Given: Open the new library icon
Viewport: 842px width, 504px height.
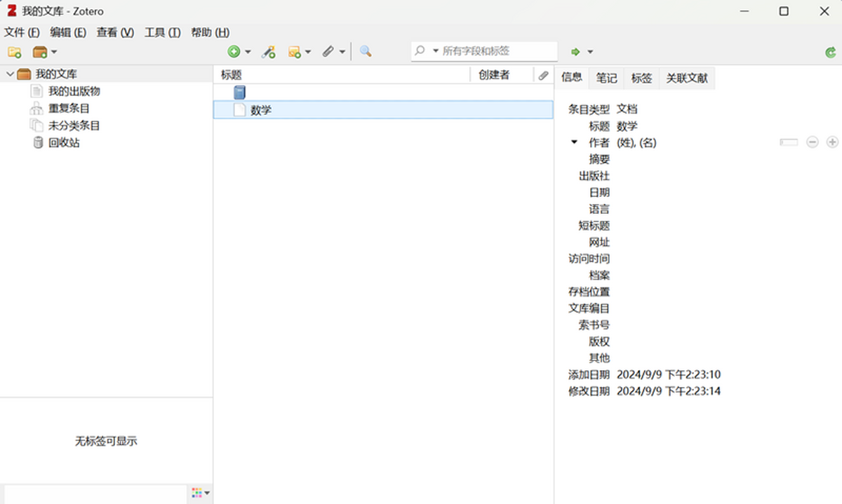Looking at the screenshot, I should coord(39,51).
